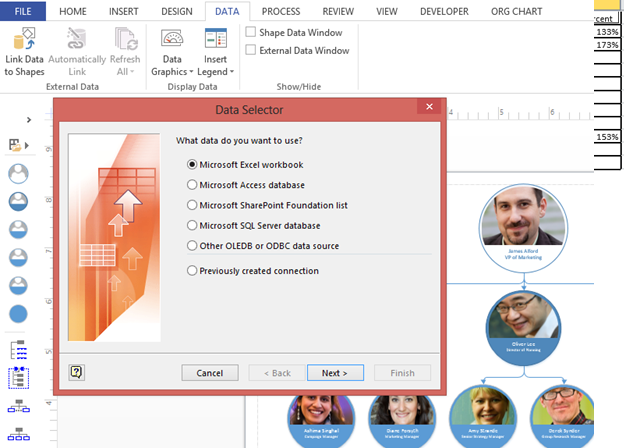
Task: Enable the External Data Window checkbox
Action: coord(250,50)
